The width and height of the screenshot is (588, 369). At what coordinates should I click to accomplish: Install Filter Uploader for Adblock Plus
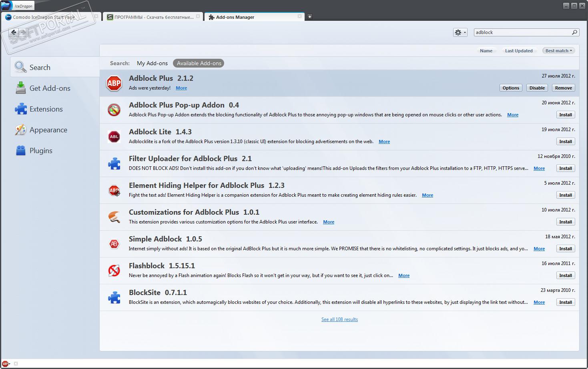pyautogui.click(x=566, y=168)
